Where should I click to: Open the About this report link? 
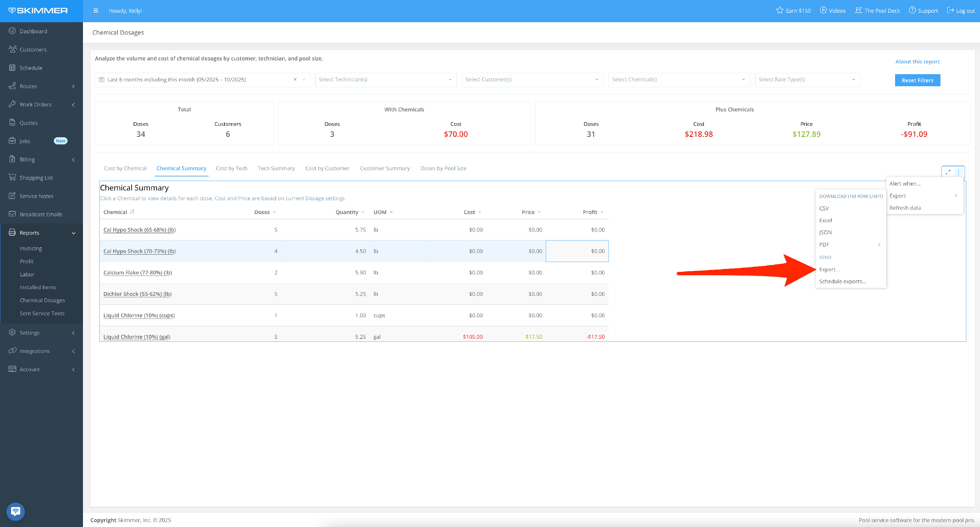[917, 62]
